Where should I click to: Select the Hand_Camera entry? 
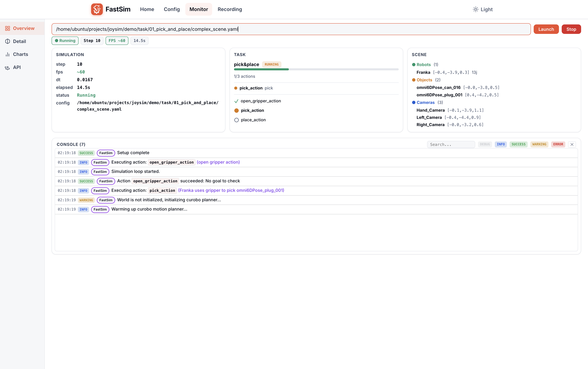(x=450, y=110)
